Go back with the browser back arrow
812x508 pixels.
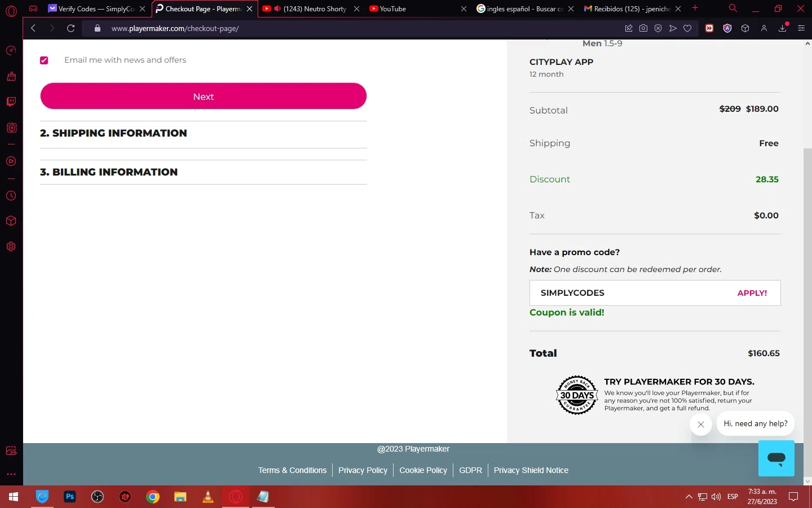[x=33, y=28]
